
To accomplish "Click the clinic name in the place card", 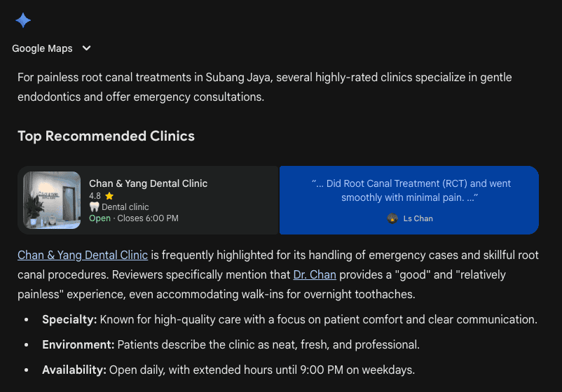I will coord(148,183).
